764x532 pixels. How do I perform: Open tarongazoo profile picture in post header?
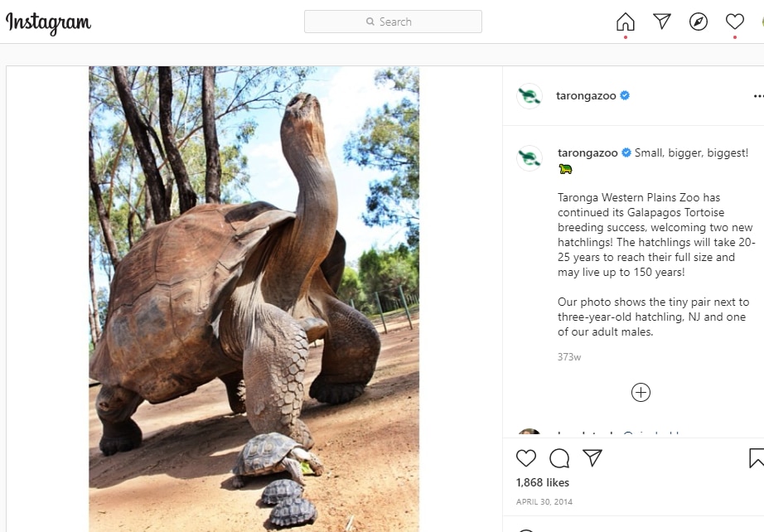coord(529,96)
